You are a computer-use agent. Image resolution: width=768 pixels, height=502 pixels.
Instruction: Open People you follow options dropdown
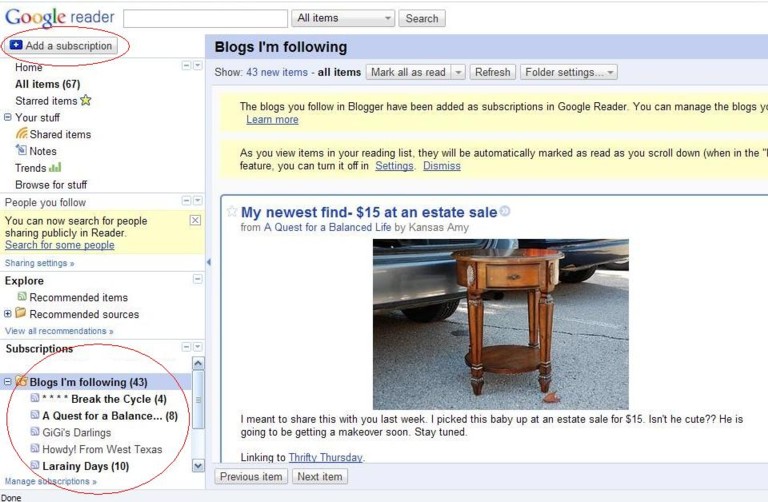point(197,200)
